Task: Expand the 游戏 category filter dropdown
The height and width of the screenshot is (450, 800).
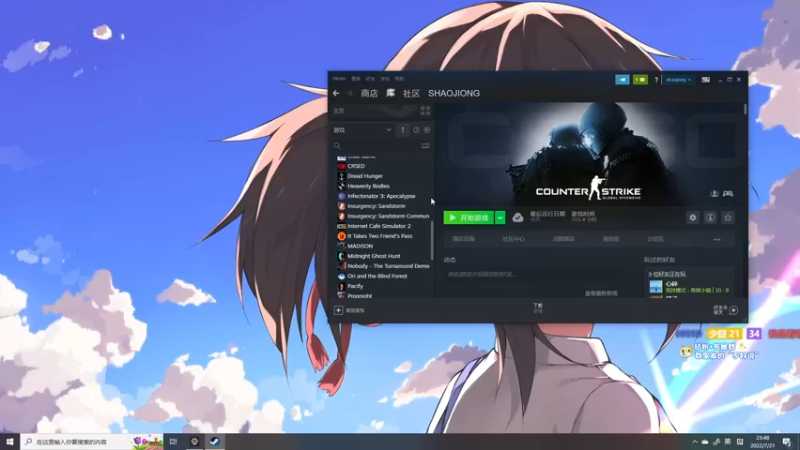Action: tap(362, 130)
